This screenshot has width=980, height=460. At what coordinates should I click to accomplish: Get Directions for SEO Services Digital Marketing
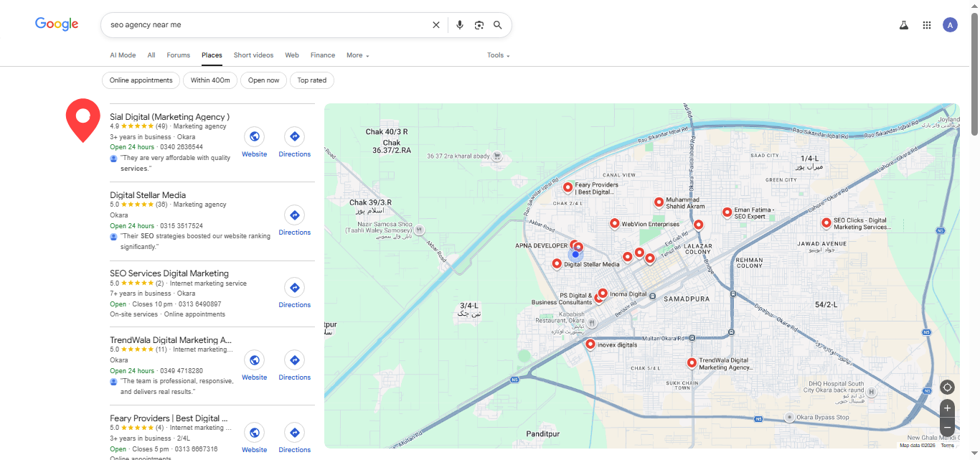[x=294, y=287]
